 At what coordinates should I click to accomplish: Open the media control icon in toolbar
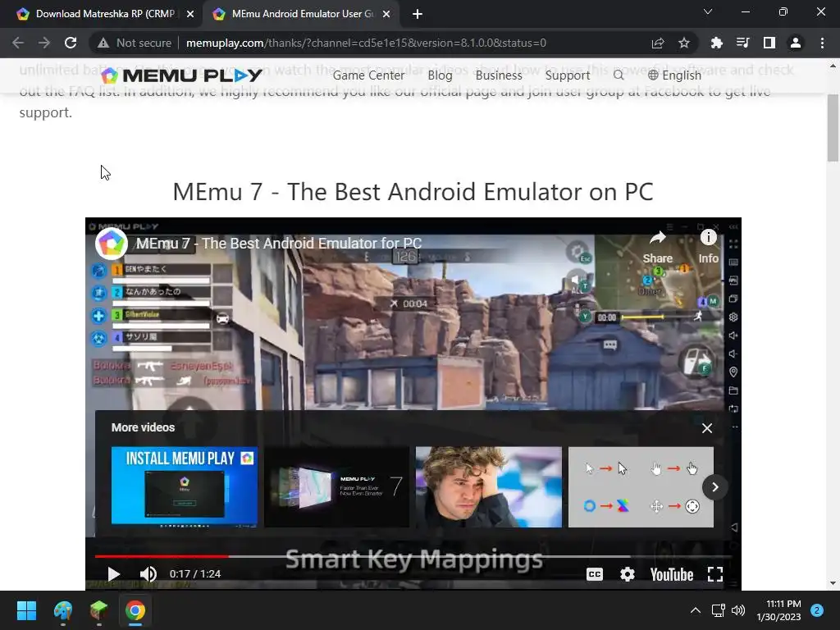tap(742, 43)
